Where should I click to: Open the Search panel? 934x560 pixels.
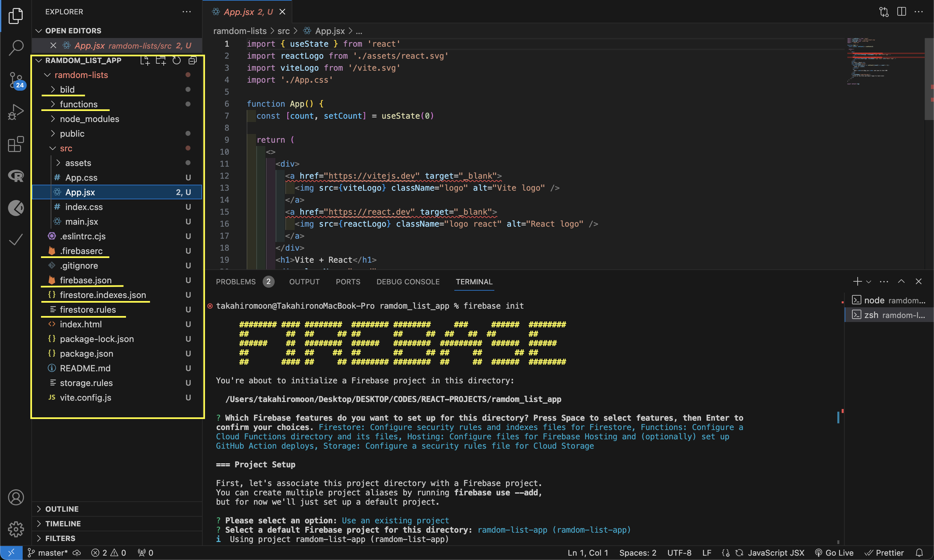coord(15,48)
